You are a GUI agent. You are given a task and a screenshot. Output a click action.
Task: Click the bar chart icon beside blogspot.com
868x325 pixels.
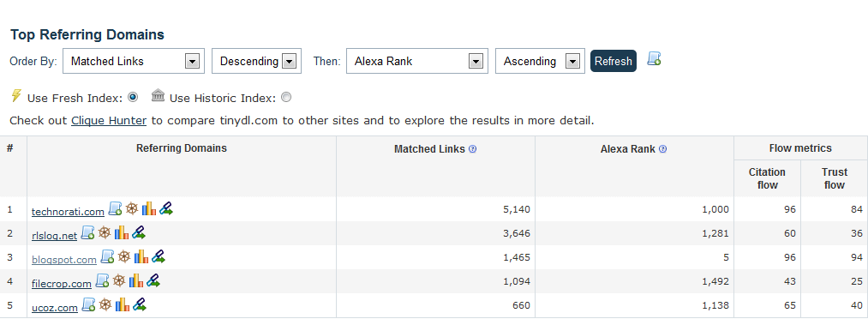point(141,256)
